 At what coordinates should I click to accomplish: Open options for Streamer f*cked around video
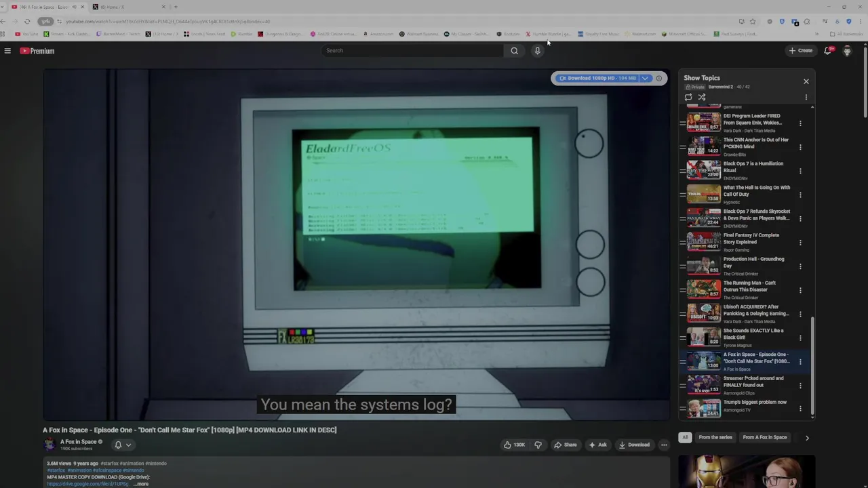(800, 385)
